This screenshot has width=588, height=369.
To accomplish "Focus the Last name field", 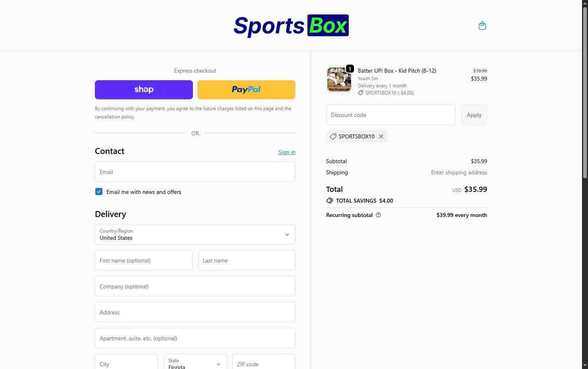I will pos(247,260).
